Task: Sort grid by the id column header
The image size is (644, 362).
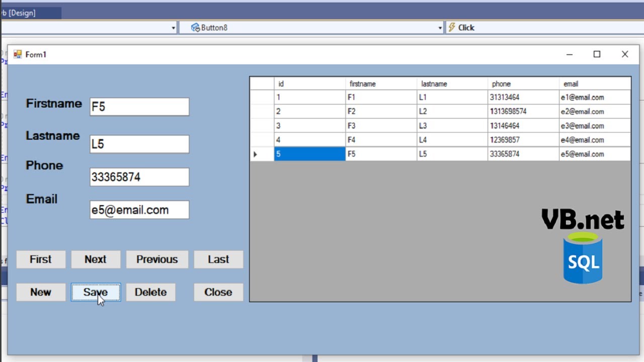Action: pyautogui.click(x=310, y=84)
